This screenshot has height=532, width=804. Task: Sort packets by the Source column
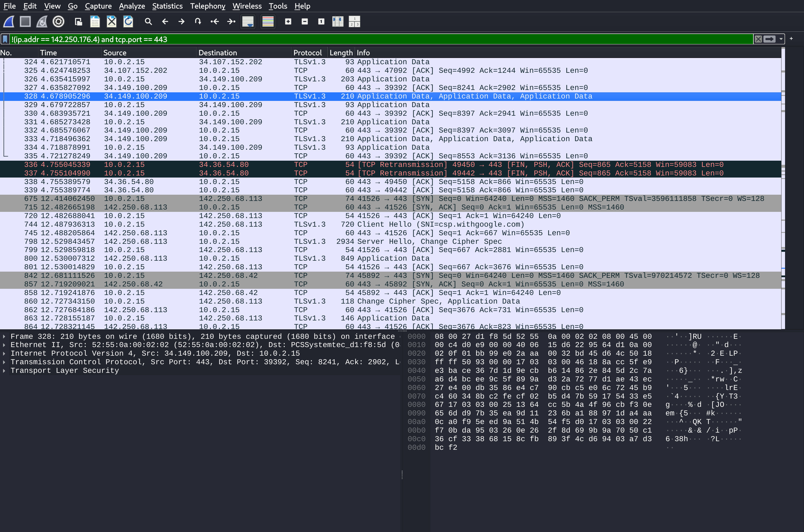pyautogui.click(x=149, y=53)
